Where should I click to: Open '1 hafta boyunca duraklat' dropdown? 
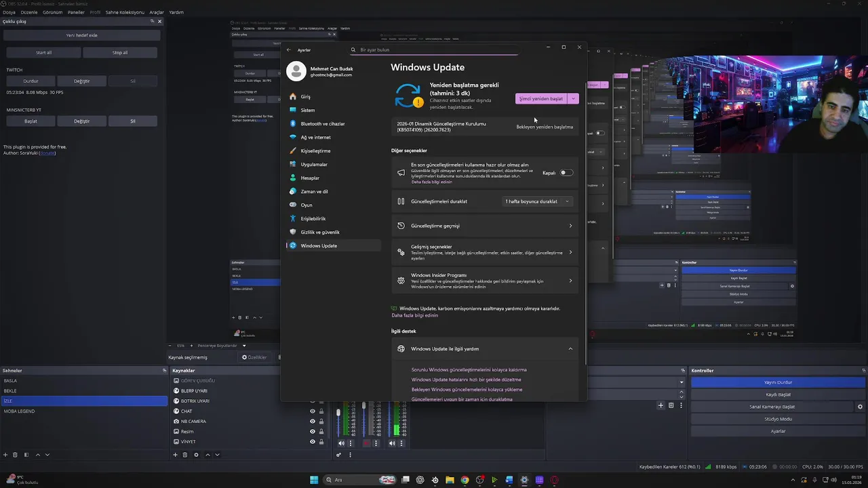pyautogui.click(x=537, y=201)
